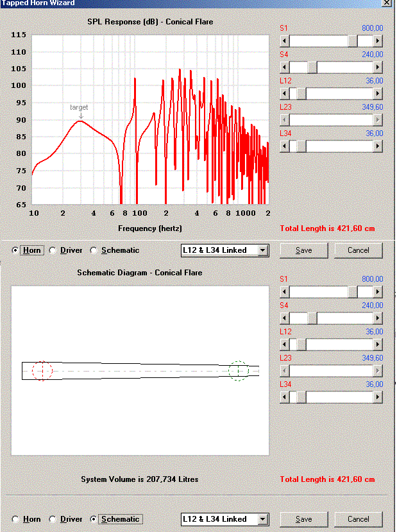
Task: Click L34 slider thumb in Schematic Diagram panel
Action: point(301,397)
